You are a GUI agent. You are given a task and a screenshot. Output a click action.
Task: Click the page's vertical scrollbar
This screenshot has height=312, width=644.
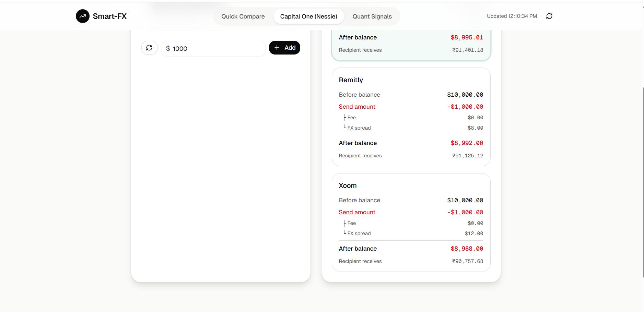pos(643,182)
